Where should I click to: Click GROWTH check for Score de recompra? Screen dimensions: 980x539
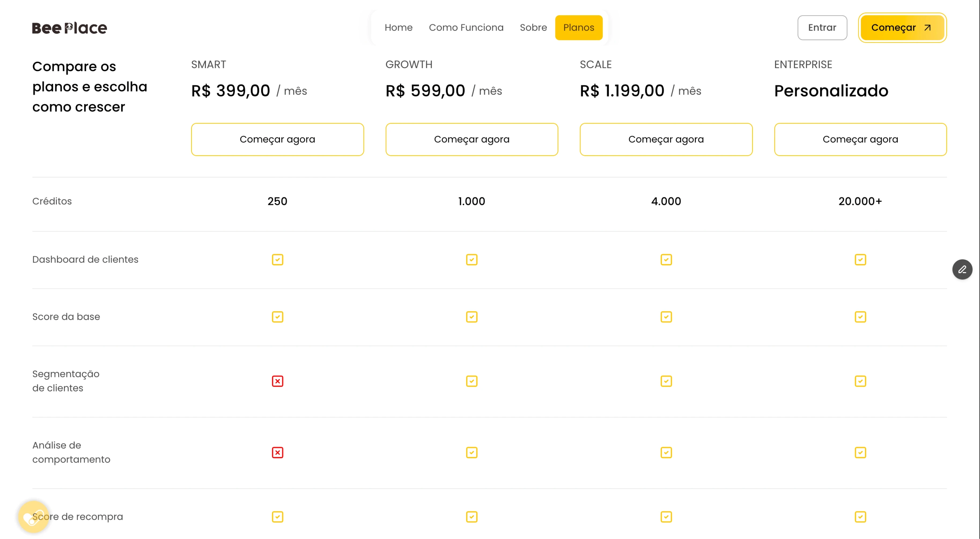(472, 517)
